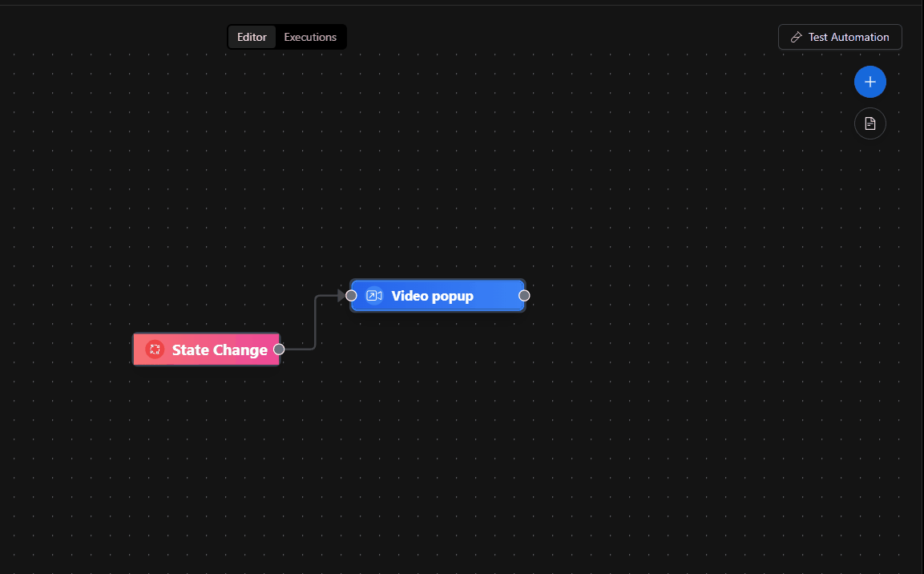Click the "Video popup" node title text
Image resolution: width=924 pixels, height=574 pixels.
pos(432,296)
